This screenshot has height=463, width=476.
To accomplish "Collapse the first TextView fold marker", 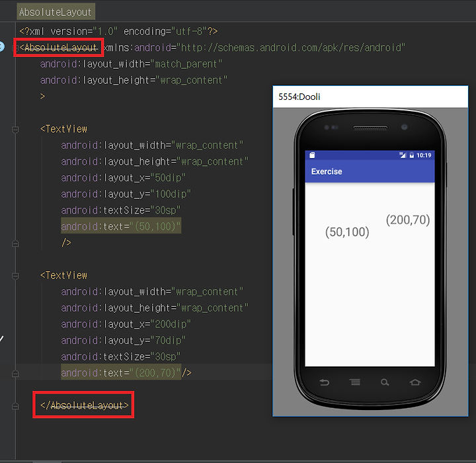I will 15,130.
